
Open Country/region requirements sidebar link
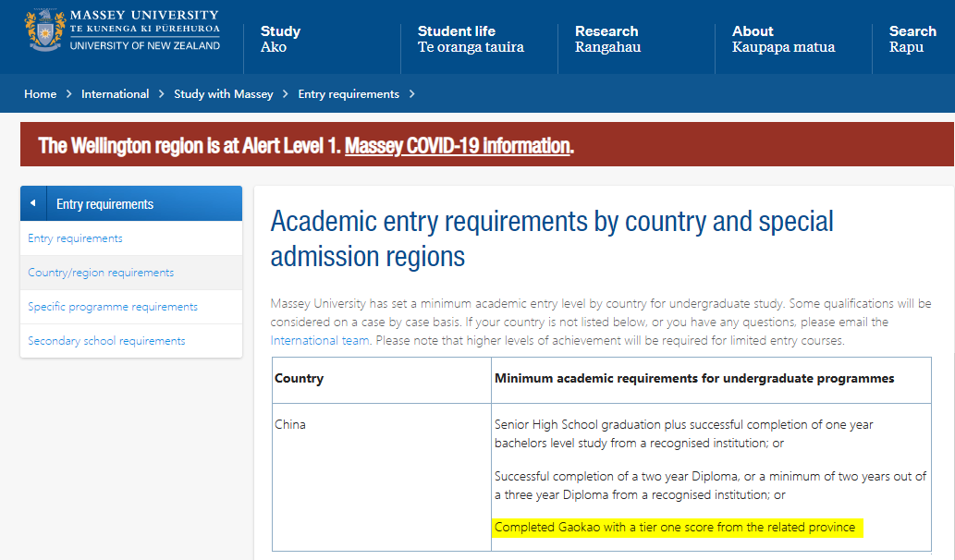coord(101,272)
